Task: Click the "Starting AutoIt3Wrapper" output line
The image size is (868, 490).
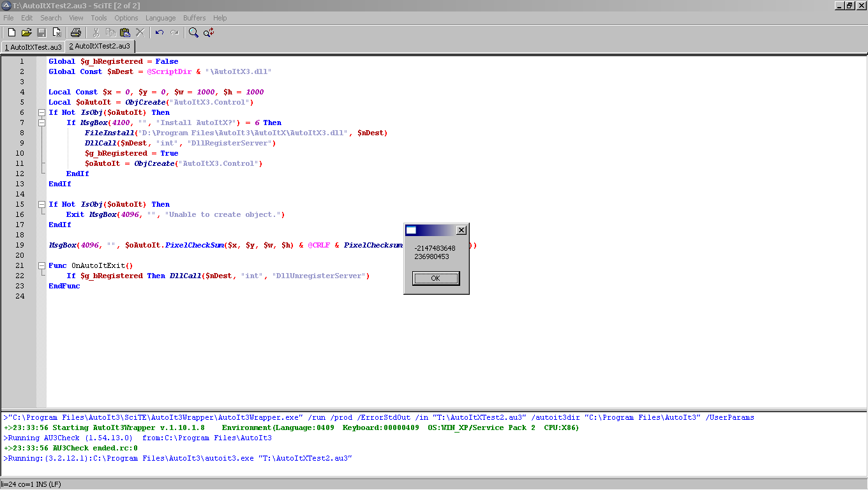Action: tap(291, 427)
